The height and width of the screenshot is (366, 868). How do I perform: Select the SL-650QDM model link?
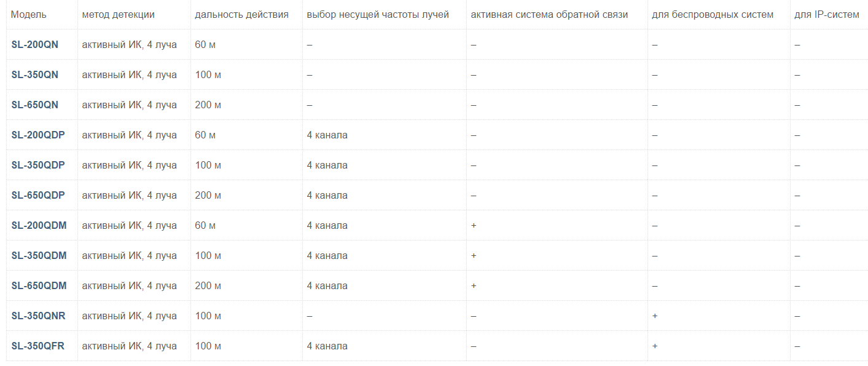point(39,285)
